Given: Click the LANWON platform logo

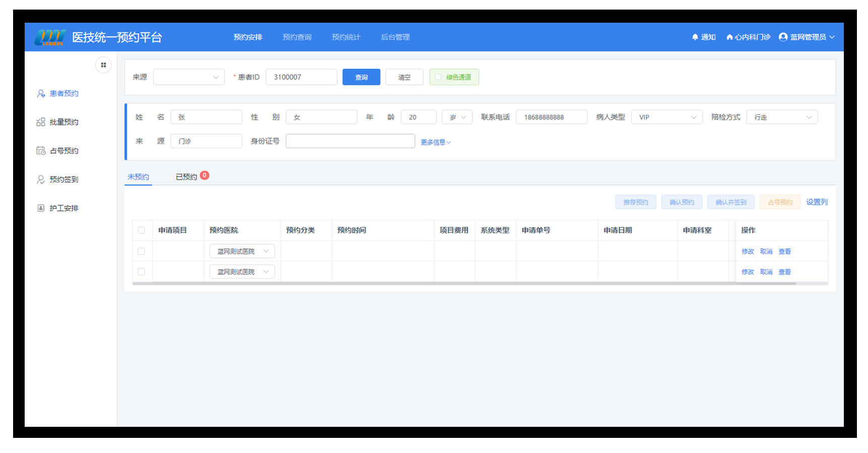Looking at the screenshot, I should click(50, 37).
